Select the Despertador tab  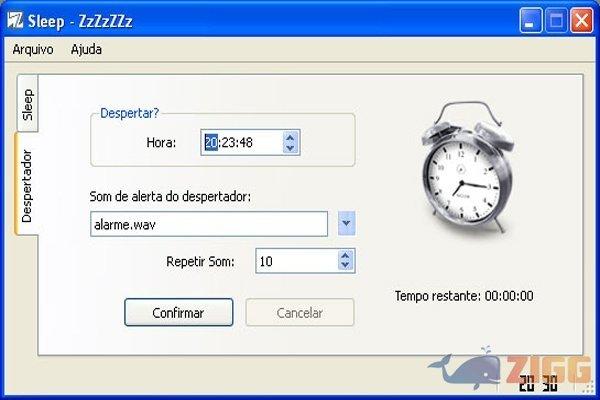pyautogui.click(x=27, y=184)
